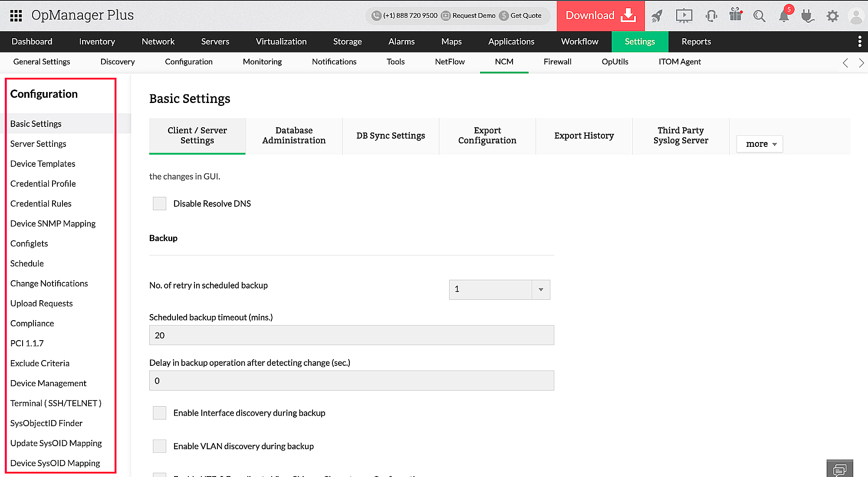This screenshot has height=477, width=868.
Task: Click the Download button
Action: point(601,16)
